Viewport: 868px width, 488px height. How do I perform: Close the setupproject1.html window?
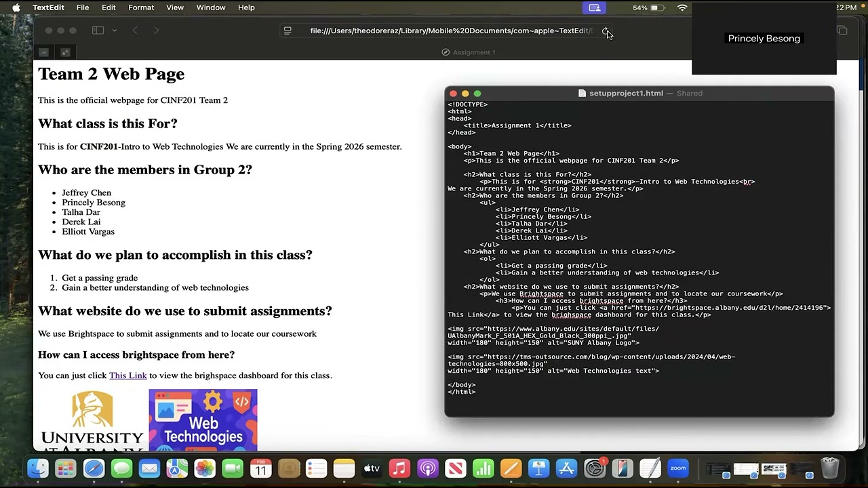point(453,94)
